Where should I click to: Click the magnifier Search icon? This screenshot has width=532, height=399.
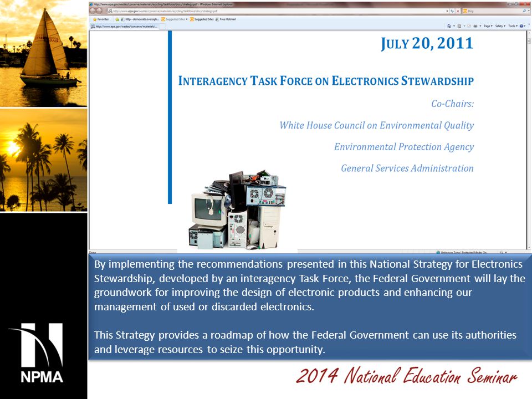click(x=524, y=11)
